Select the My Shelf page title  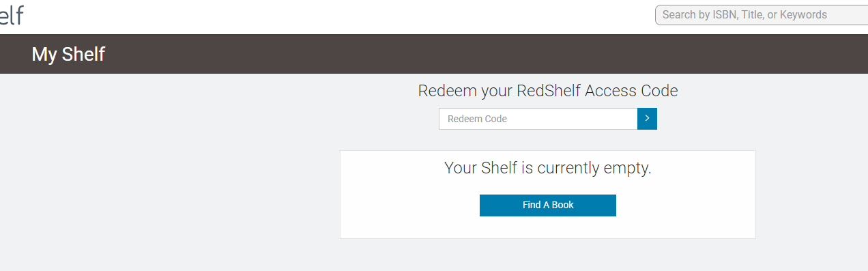pyautogui.click(x=68, y=54)
